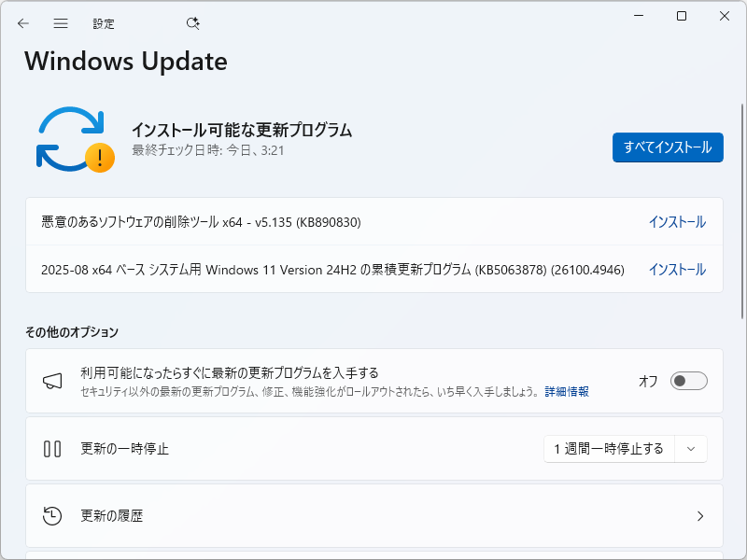Select the KB5063878 update row

point(327,269)
